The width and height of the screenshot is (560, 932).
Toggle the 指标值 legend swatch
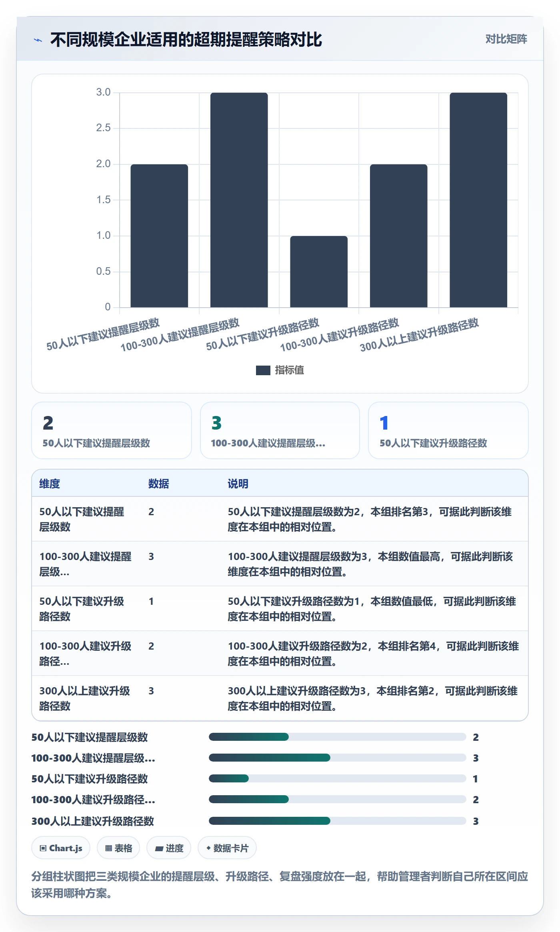point(263,370)
